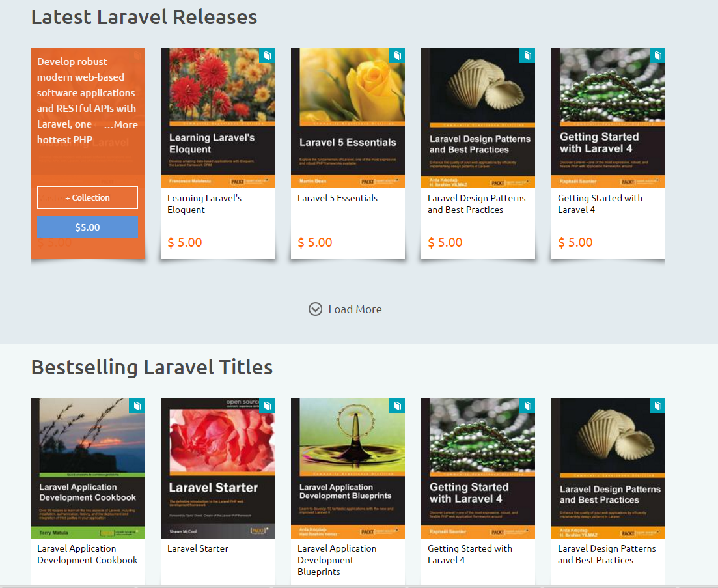718x588 pixels.
Task: Click eBook badge on Laravel Starter cover
Action: (x=267, y=405)
